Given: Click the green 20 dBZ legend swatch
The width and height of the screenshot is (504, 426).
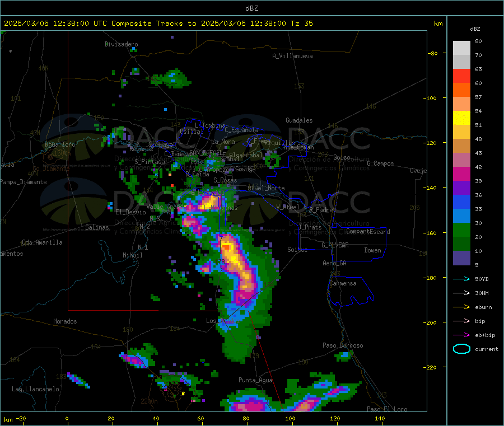Looking at the screenshot, I should (461, 230).
